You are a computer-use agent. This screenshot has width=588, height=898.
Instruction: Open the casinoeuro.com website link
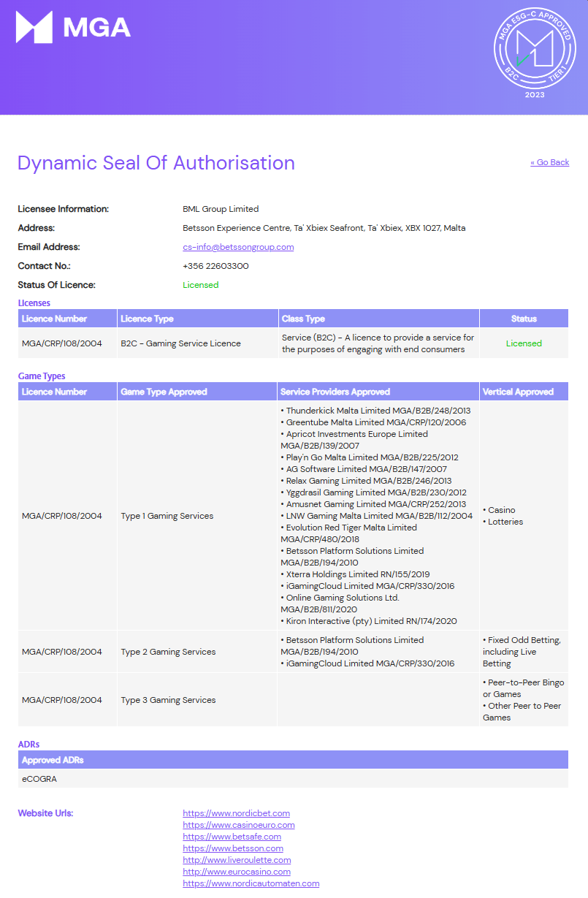(x=239, y=825)
